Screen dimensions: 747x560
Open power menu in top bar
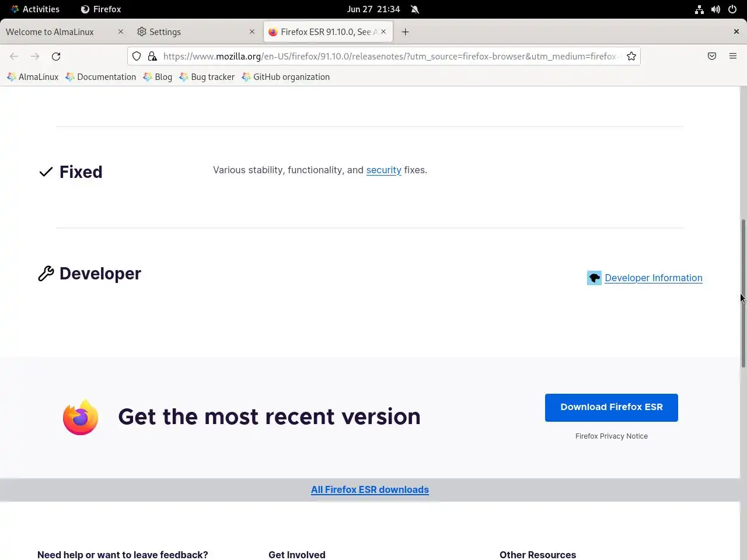(732, 9)
